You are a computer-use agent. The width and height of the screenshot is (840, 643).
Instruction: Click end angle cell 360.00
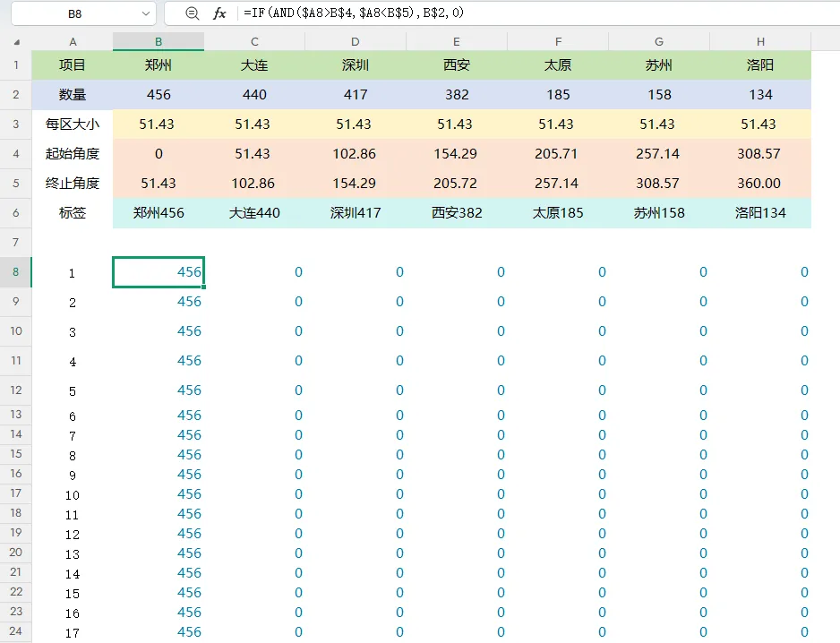tap(760, 184)
